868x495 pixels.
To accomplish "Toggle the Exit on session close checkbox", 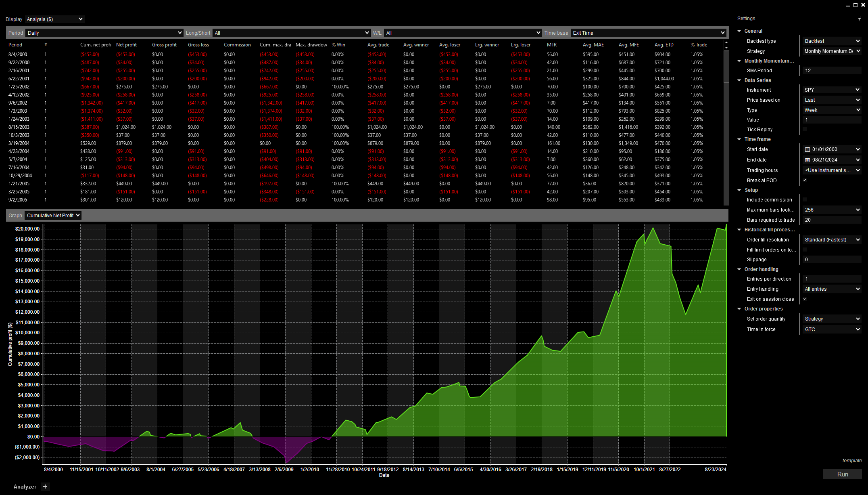I will [x=805, y=299].
